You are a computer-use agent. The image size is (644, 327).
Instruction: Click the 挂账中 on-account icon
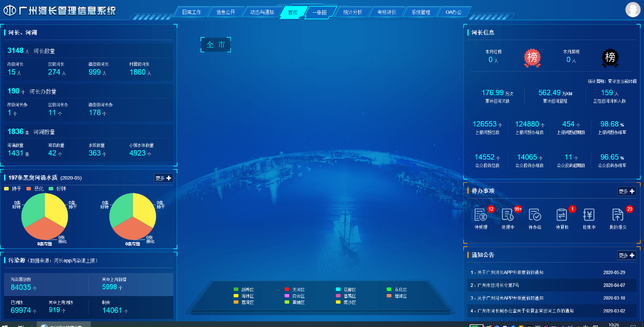point(589,215)
